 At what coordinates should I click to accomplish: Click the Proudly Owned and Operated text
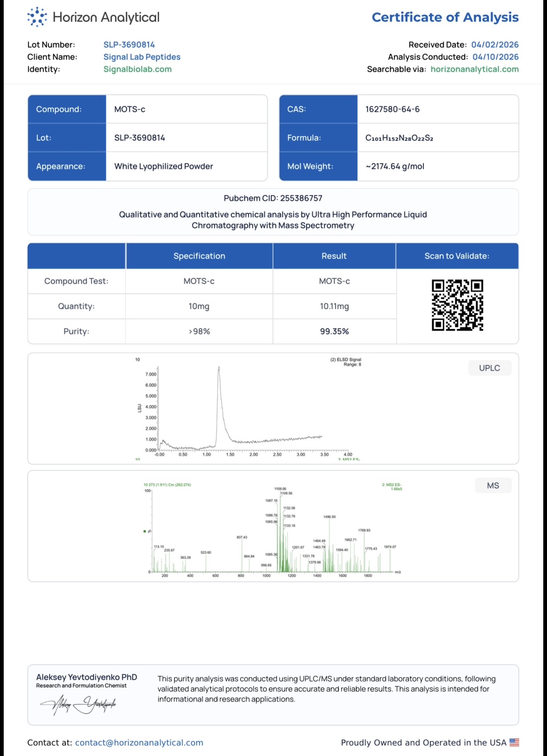[424, 743]
